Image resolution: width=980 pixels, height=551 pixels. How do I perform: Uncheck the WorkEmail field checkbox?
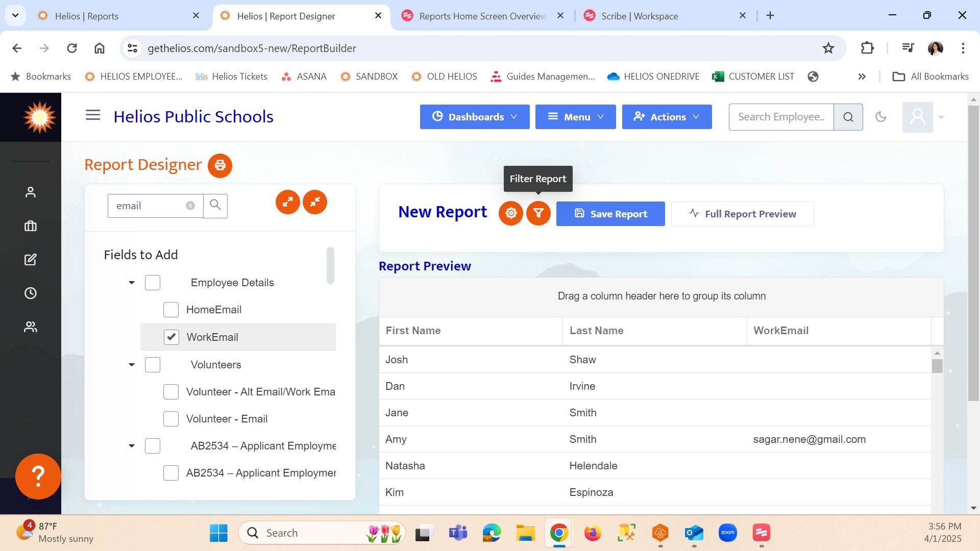[x=171, y=337]
